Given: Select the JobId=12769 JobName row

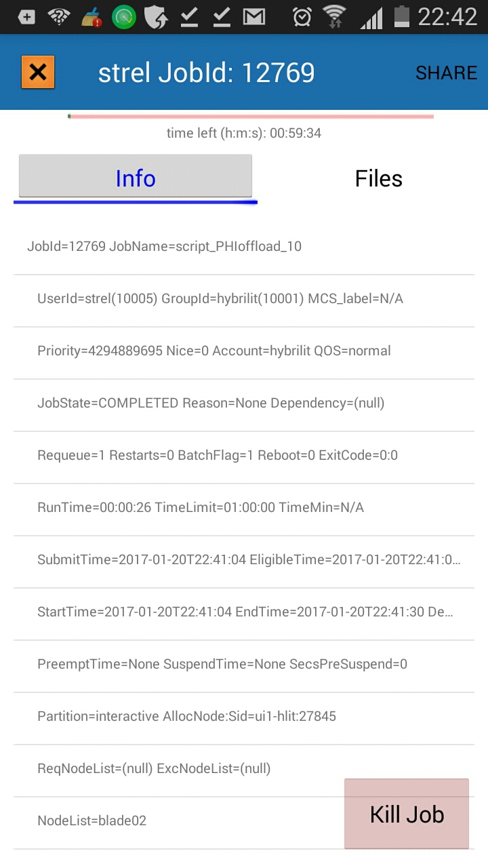Looking at the screenshot, I should tap(244, 246).
